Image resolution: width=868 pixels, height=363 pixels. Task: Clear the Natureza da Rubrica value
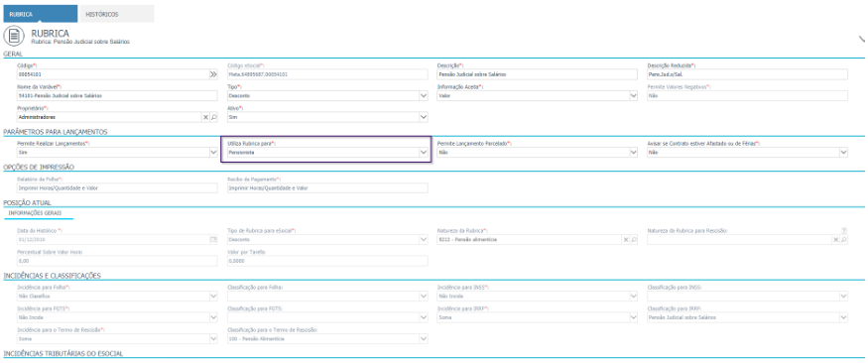tap(626, 240)
